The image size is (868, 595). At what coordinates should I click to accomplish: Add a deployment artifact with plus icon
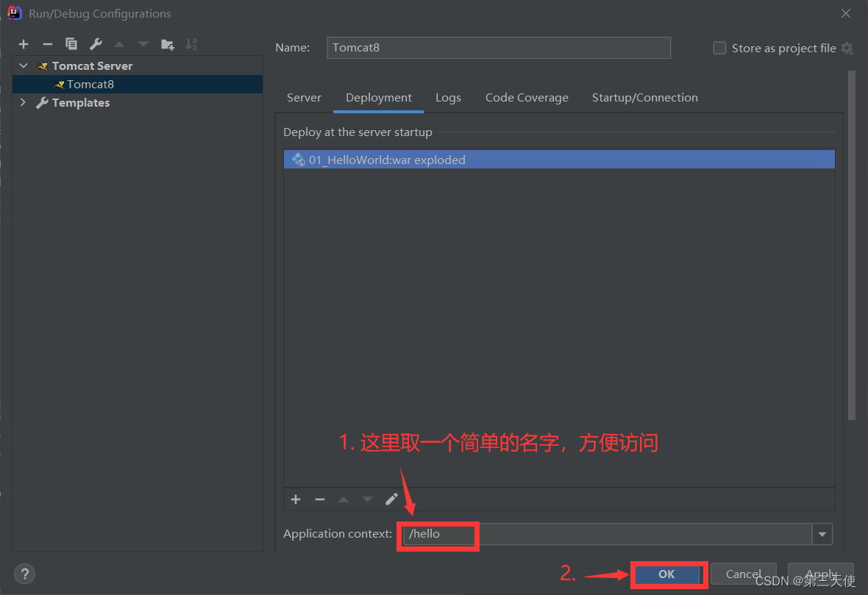pos(295,499)
